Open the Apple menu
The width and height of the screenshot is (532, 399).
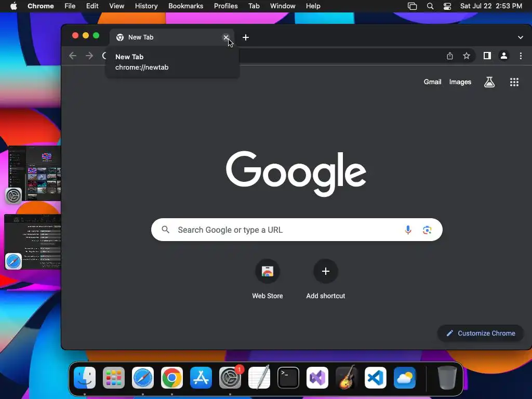14,6
